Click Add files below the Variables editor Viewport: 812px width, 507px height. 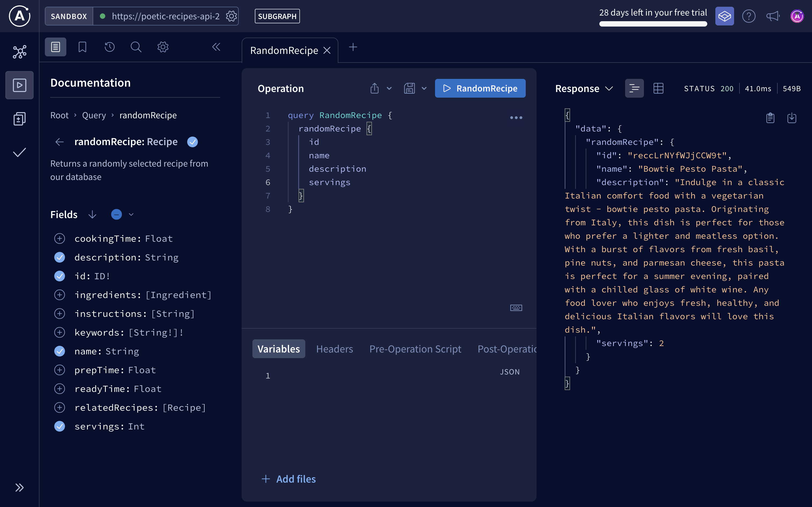tap(289, 479)
